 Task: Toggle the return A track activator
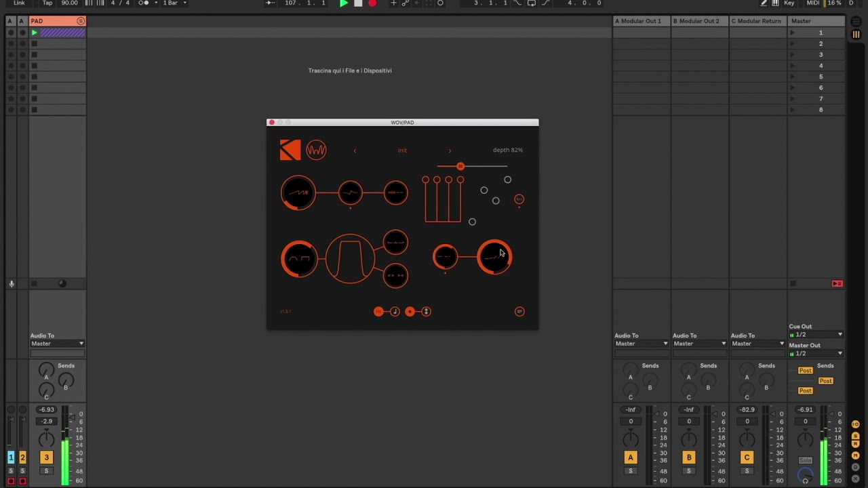[631, 457]
